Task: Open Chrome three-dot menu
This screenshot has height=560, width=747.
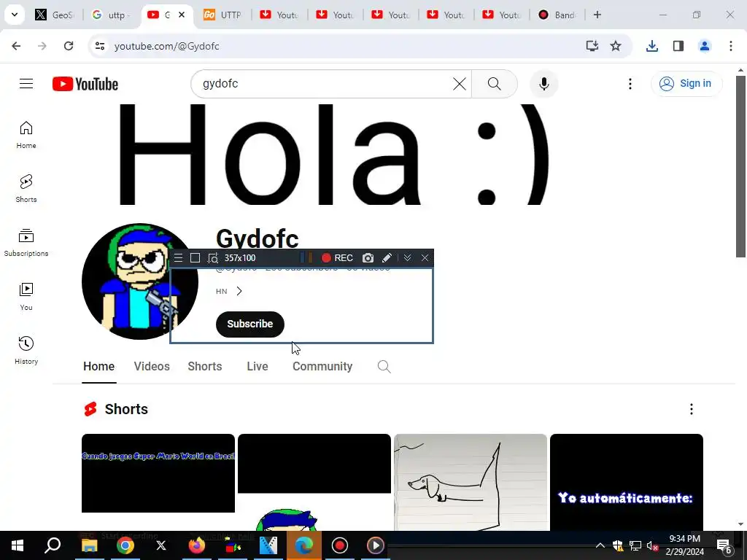Action: pyautogui.click(x=730, y=46)
